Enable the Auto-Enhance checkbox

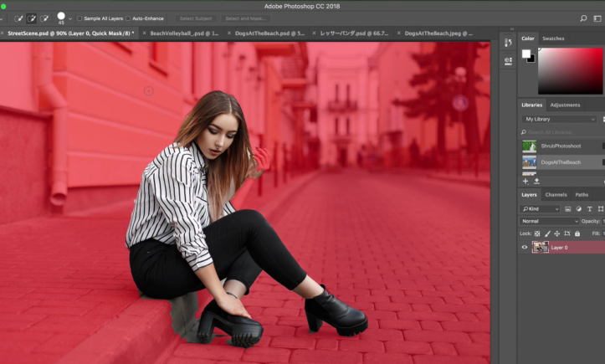click(x=128, y=18)
